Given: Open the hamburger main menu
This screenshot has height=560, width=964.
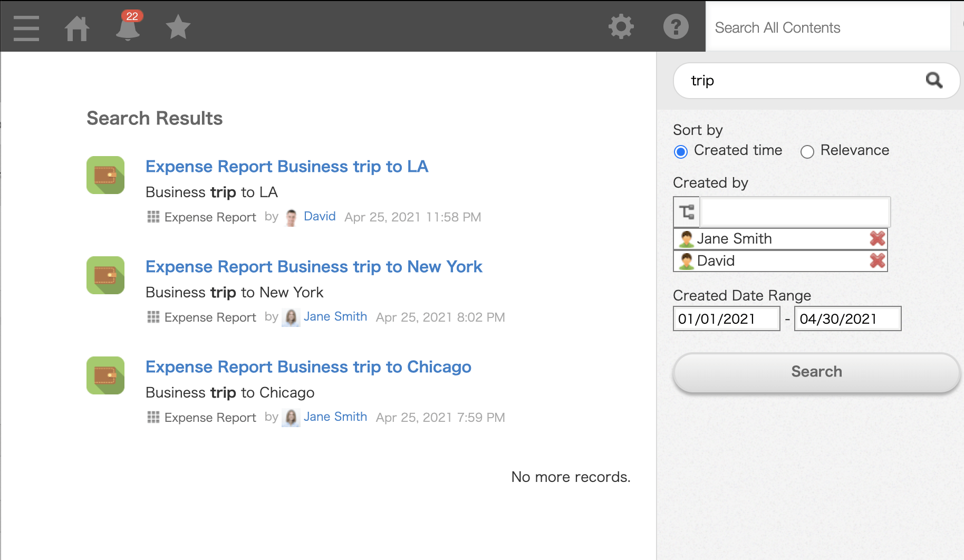Looking at the screenshot, I should (26, 27).
